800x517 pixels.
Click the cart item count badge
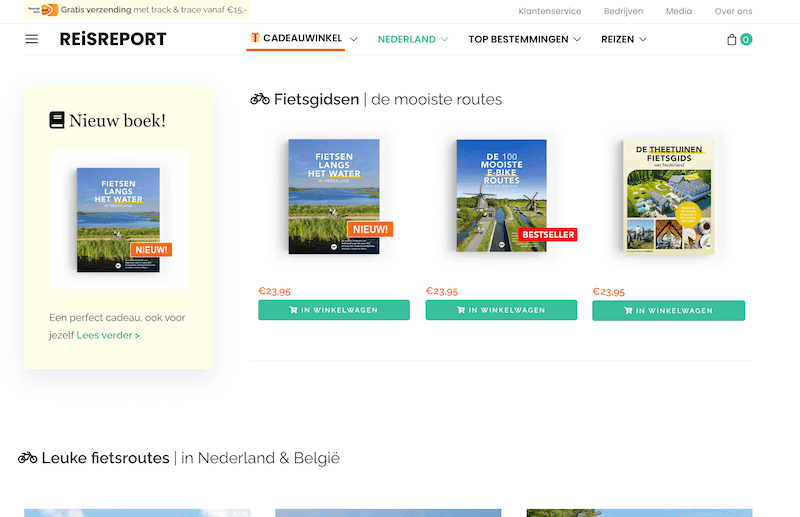click(746, 40)
